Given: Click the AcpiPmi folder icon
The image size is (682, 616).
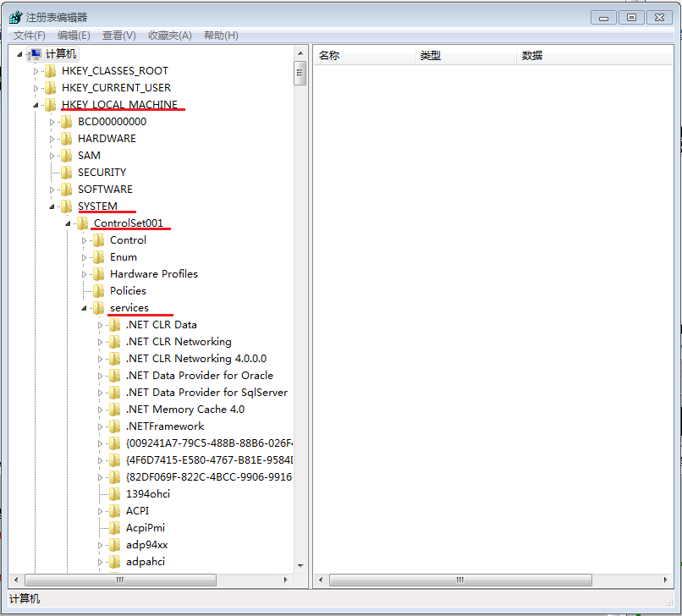Looking at the screenshot, I should coord(115,528).
